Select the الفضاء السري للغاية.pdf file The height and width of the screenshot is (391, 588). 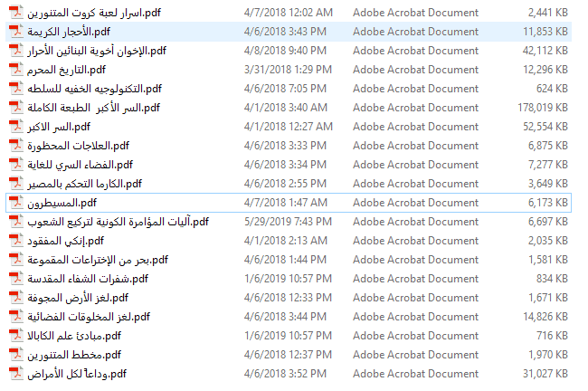pyautogui.click(x=81, y=165)
